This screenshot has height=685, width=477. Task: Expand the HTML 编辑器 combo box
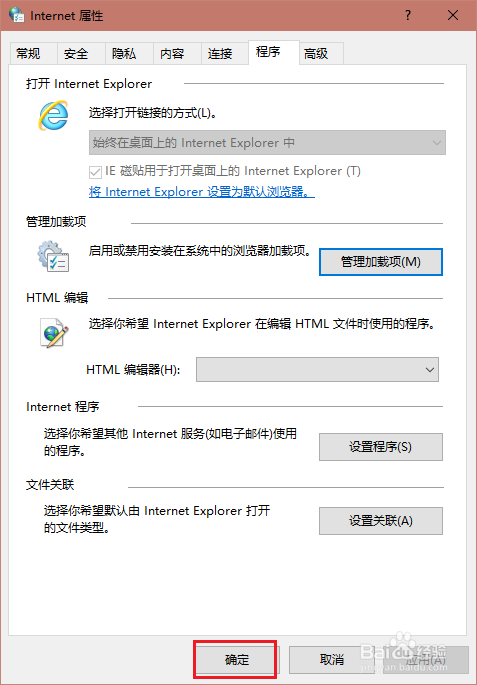317,370
